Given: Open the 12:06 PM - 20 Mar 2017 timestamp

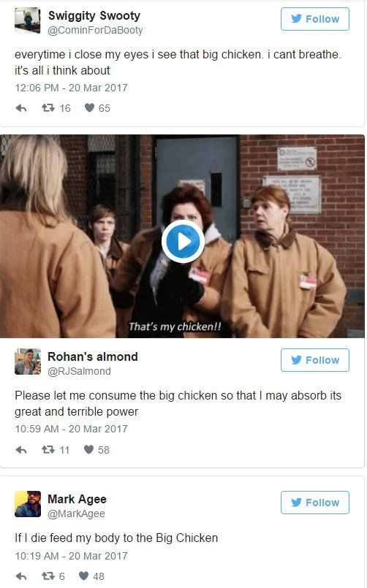Looking at the screenshot, I should [72, 88].
